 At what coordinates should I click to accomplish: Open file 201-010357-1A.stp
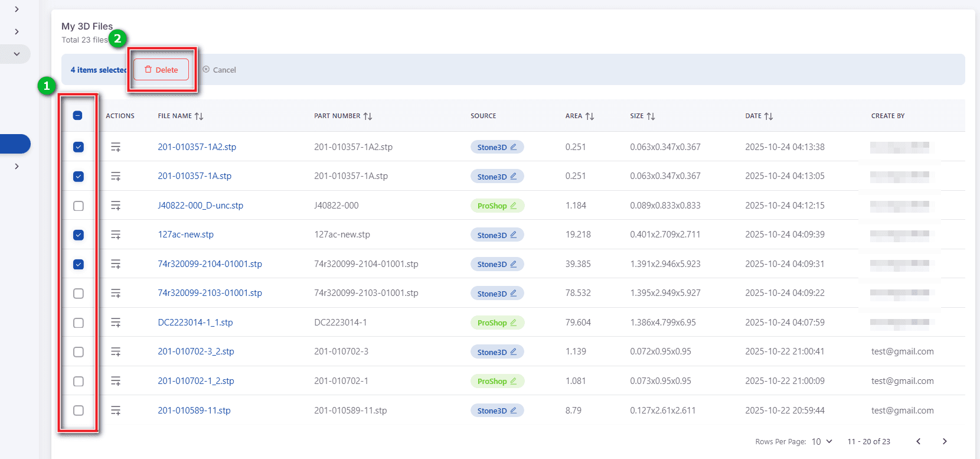tap(194, 176)
